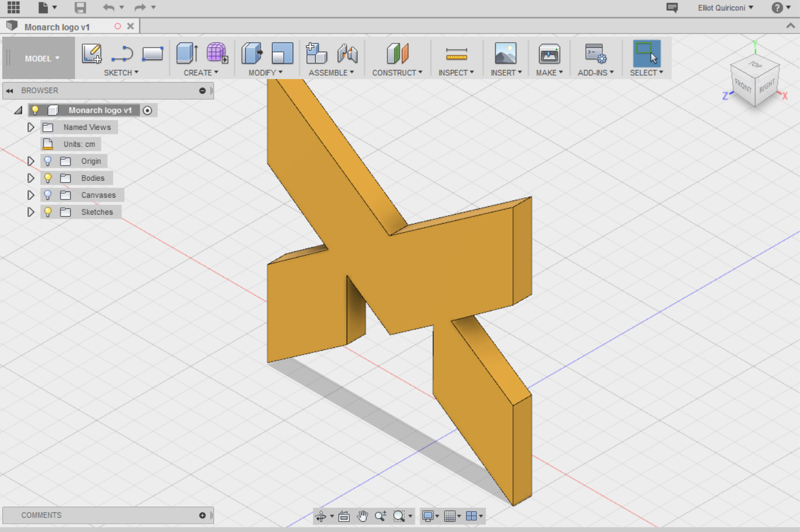This screenshot has height=532, width=800.
Task: Collapse the Monarch logo v1 root node
Action: 18,110
